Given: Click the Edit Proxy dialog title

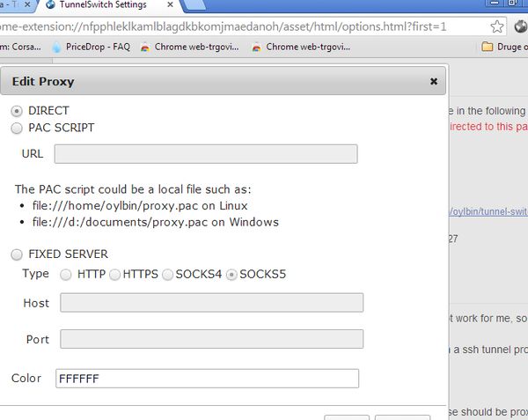Looking at the screenshot, I should pos(43,82).
